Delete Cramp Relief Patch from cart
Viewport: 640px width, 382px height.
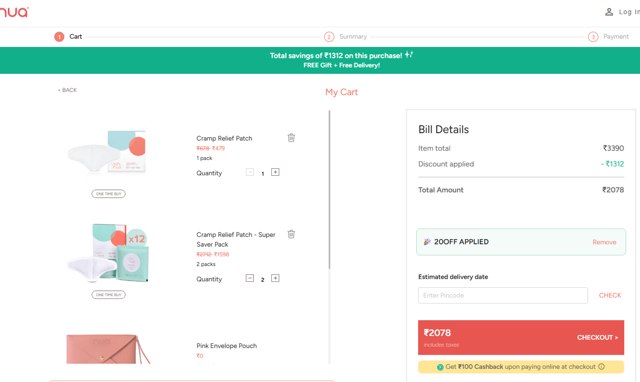(291, 138)
